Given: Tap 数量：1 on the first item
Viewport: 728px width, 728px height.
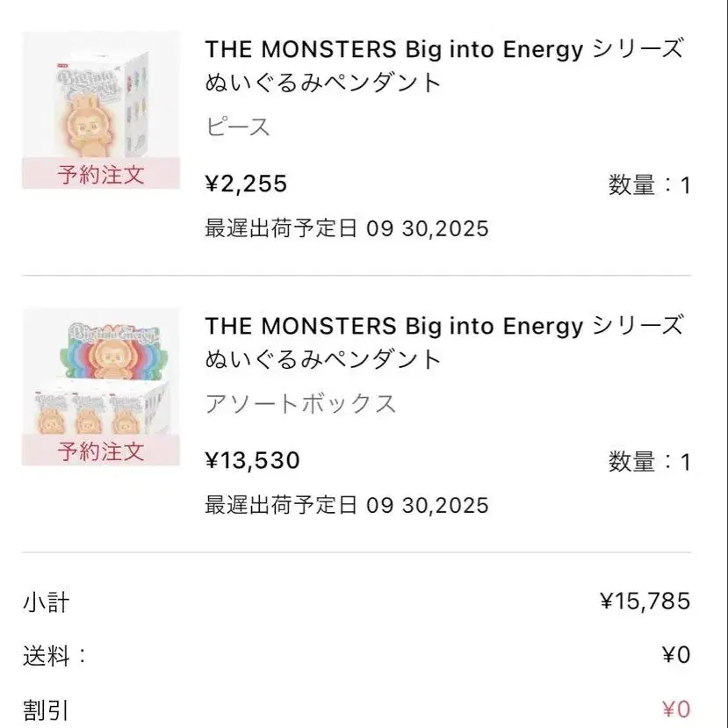Looking at the screenshot, I should (x=650, y=184).
